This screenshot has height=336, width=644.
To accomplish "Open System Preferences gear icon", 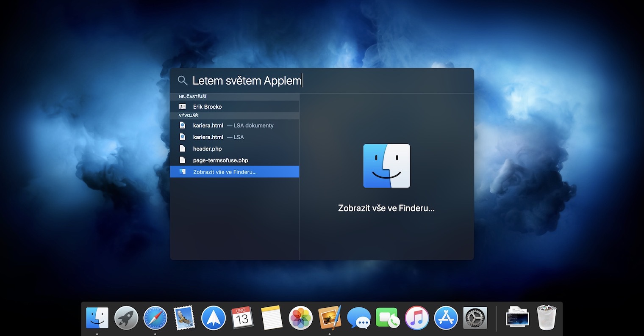I will click(x=475, y=318).
